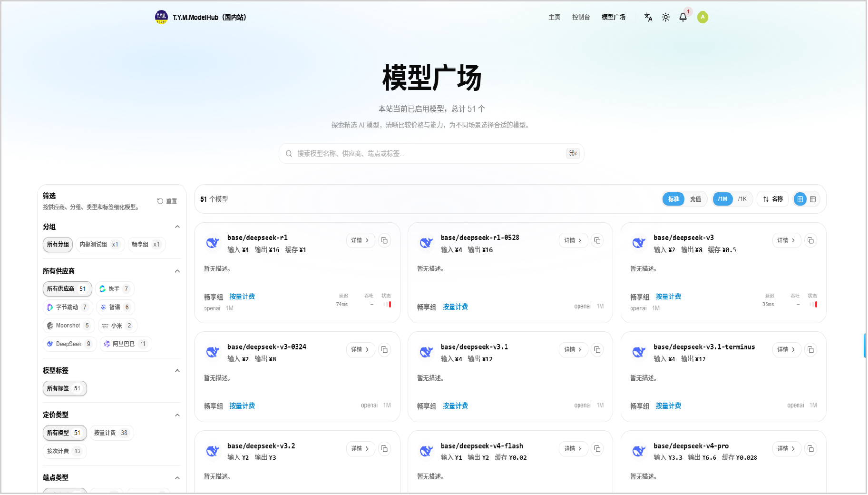Viewport: 868px width, 495px height.
Task: Open 详情 for base/deepseek-v3-0324
Action: pos(361,350)
